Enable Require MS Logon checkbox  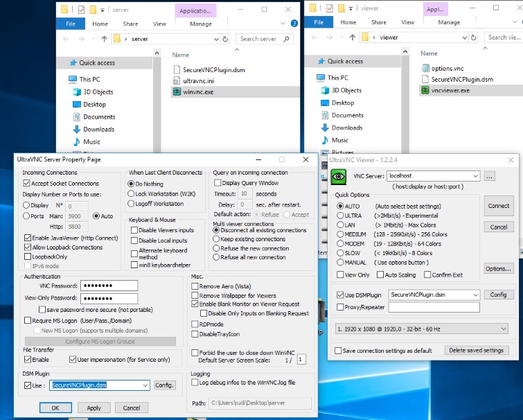click(x=28, y=320)
